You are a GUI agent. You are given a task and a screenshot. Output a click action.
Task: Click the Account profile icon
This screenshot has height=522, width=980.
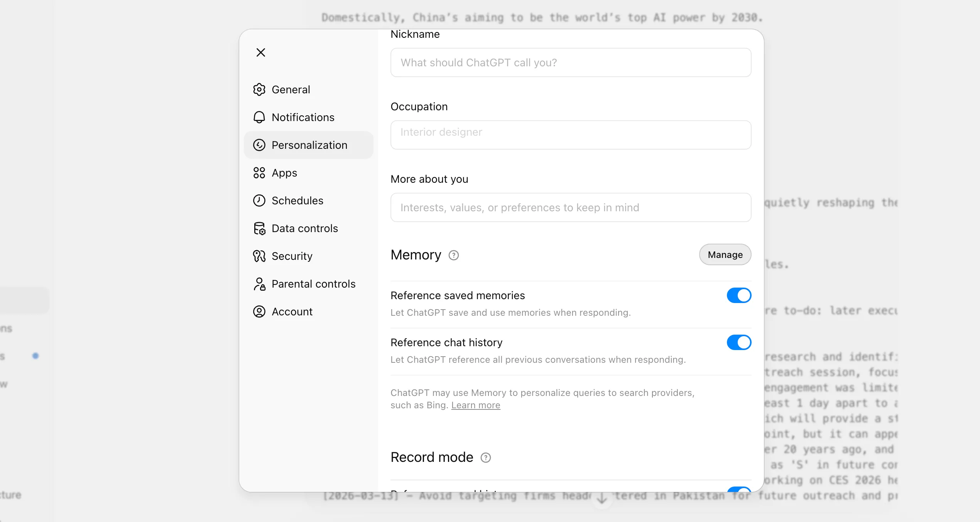259,312
